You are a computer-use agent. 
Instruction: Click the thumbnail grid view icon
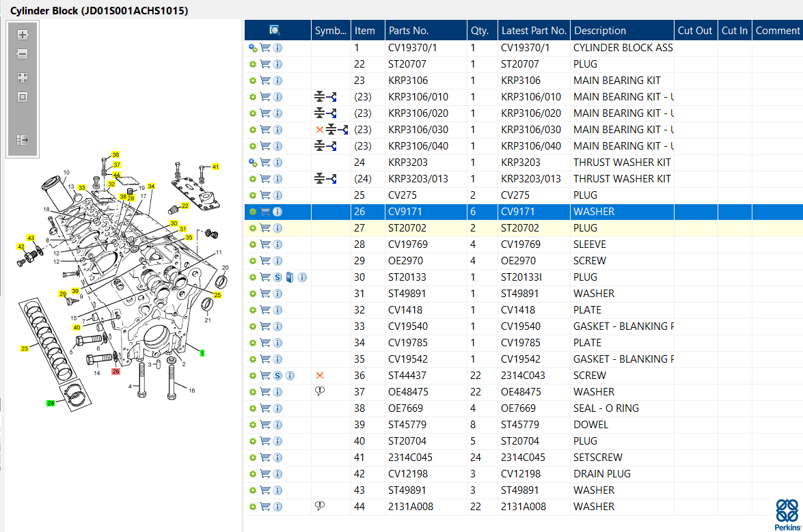tap(23, 78)
